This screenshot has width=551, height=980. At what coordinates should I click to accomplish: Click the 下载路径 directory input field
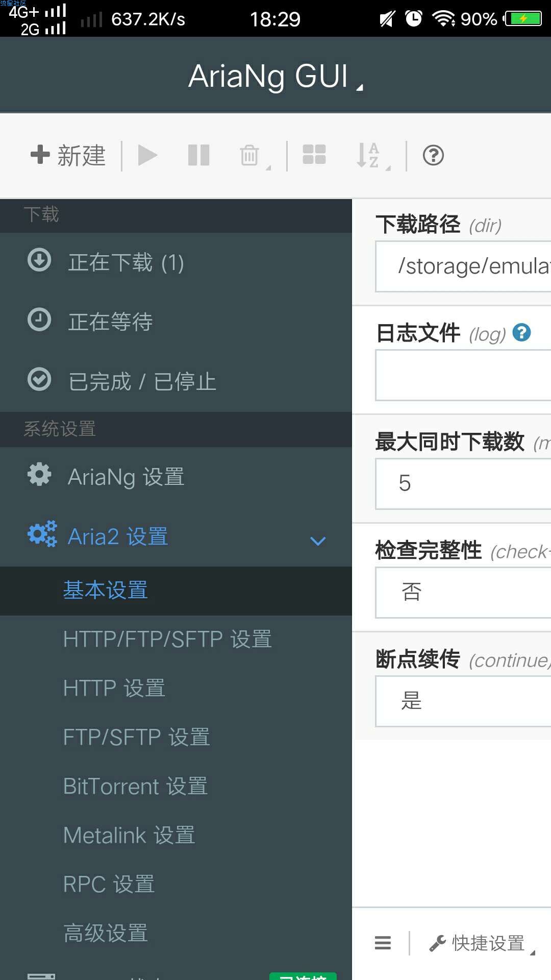(463, 266)
